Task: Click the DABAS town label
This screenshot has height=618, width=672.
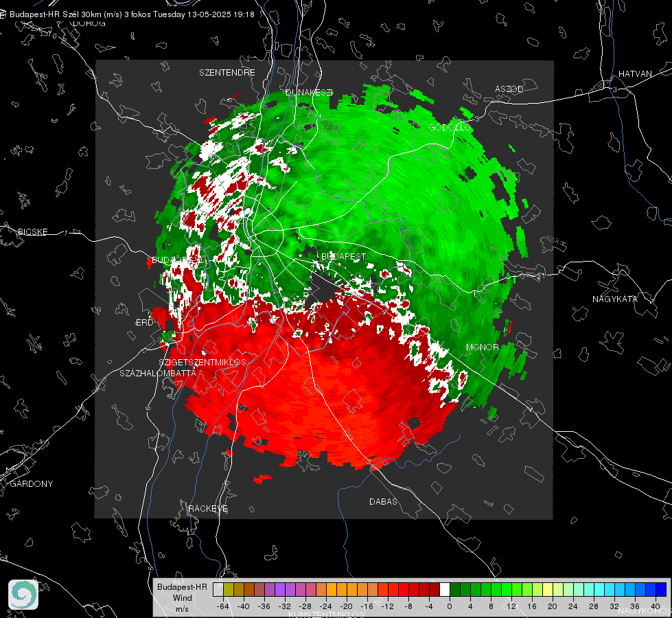Action: (x=384, y=502)
